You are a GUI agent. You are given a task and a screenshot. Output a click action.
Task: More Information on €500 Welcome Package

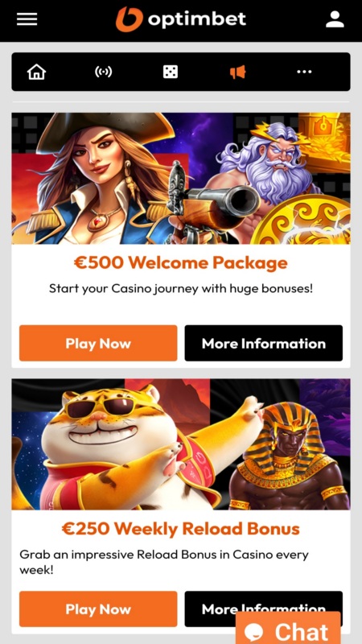pos(264,343)
